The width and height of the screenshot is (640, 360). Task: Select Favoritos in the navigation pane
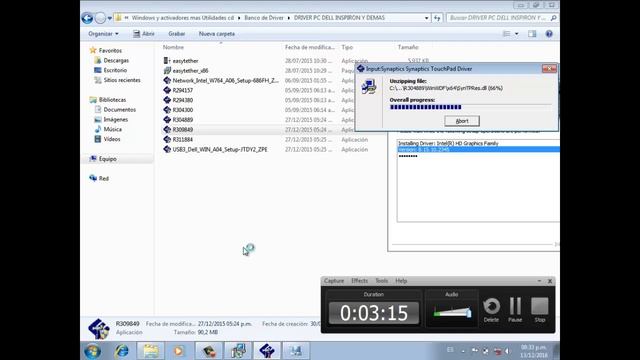(106, 50)
